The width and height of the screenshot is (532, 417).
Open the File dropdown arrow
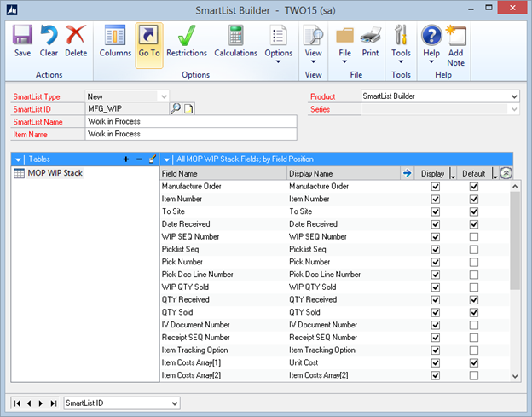coord(344,61)
